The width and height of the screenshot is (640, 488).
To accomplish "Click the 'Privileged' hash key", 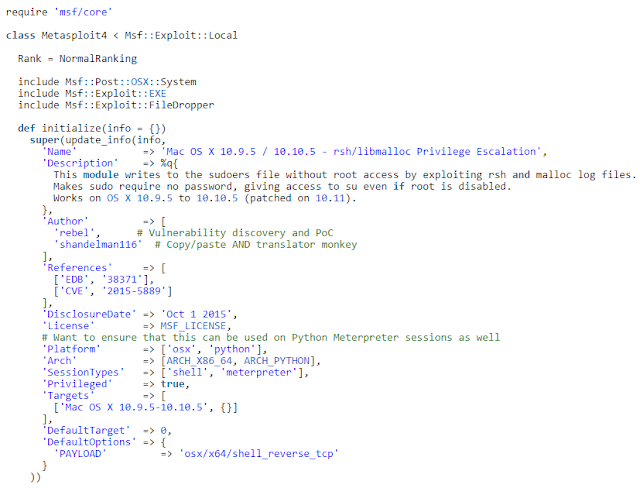I will click(x=77, y=384).
